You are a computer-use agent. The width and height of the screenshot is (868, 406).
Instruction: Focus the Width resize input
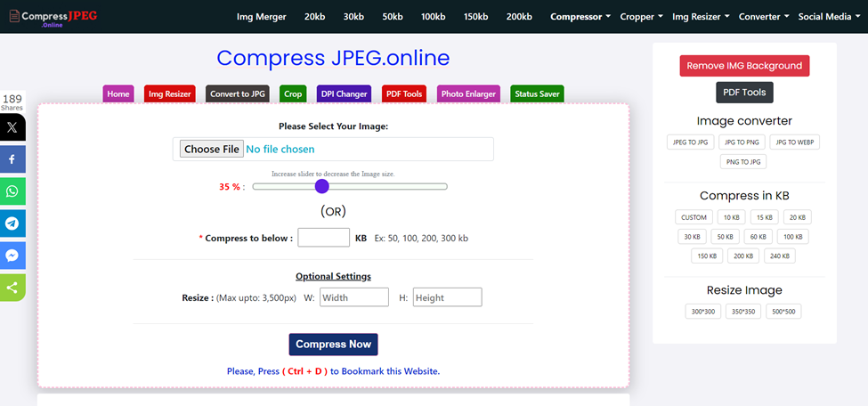click(x=354, y=297)
